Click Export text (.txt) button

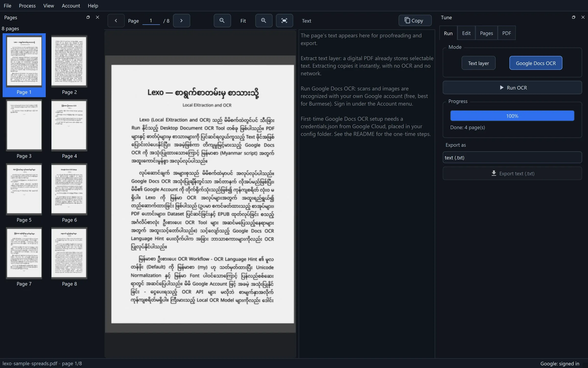[x=512, y=173]
